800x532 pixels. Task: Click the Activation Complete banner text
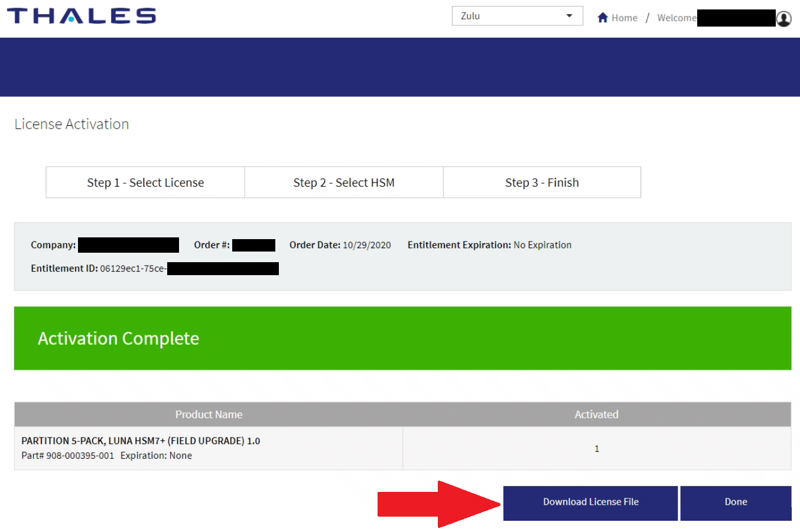(x=118, y=338)
